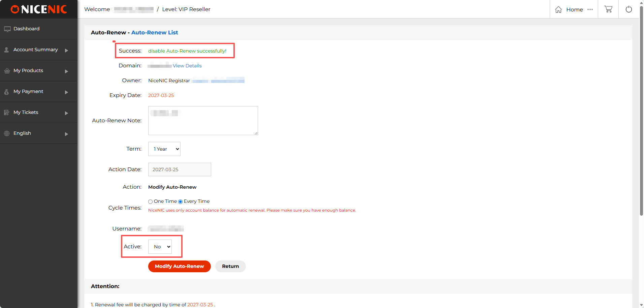Select the One Time cycle option
The width and height of the screenshot is (644, 308).
(x=151, y=202)
